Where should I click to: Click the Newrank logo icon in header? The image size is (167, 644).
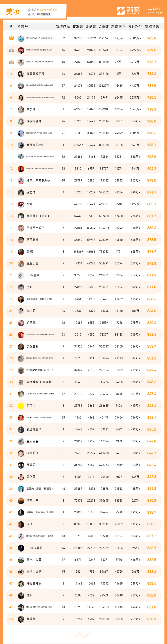pos(121,11)
